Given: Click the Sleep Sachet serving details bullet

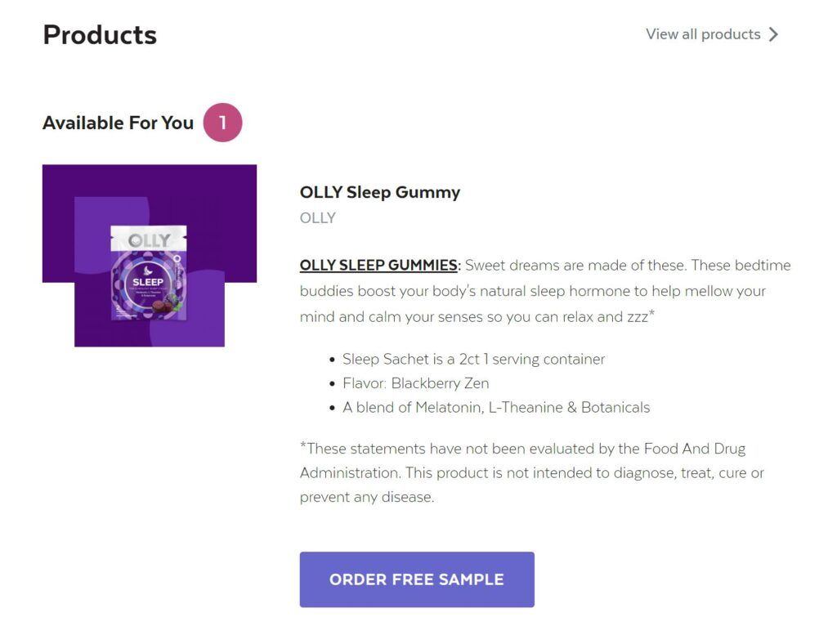Looking at the screenshot, I should 474,359.
